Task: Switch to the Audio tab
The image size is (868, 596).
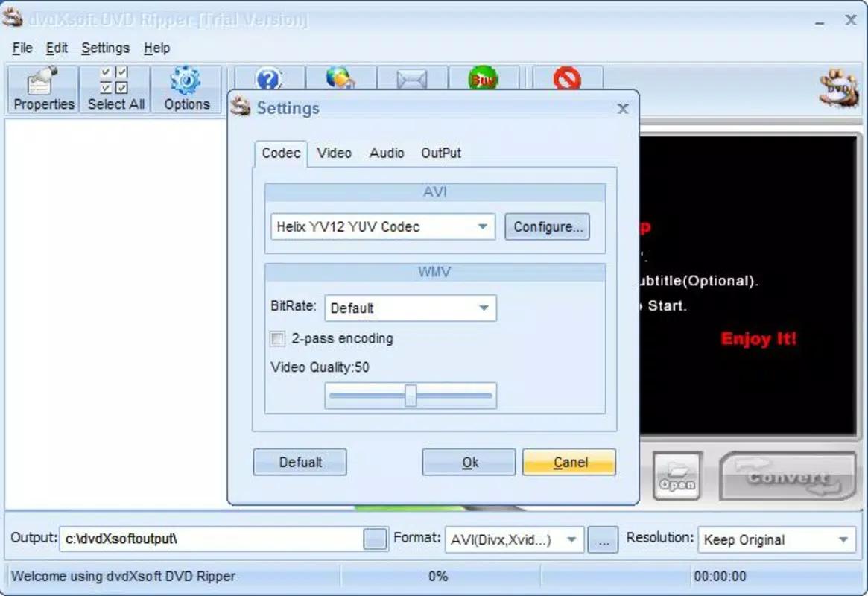Action: pos(387,153)
